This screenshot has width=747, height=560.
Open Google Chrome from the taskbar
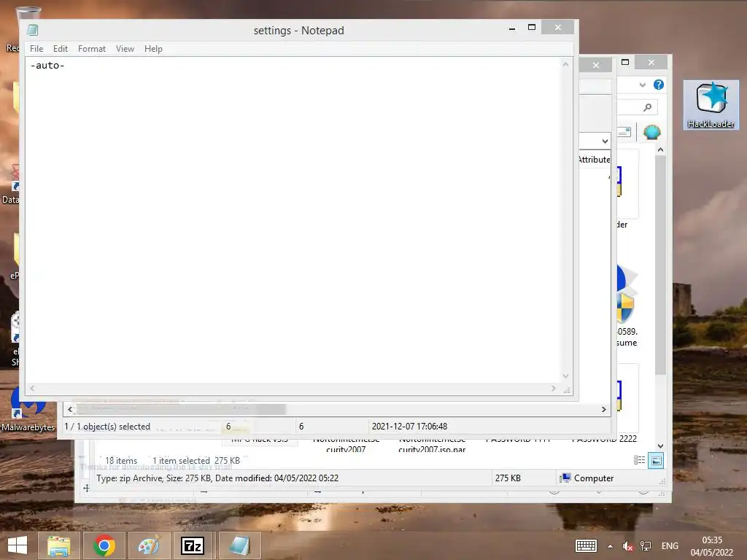[x=104, y=545]
